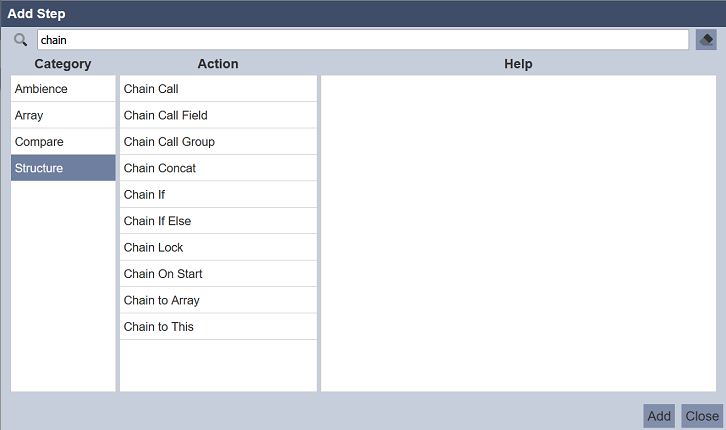Click the search magnifier icon
The height and width of the screenshot is (430, 726).
[21, 40]
